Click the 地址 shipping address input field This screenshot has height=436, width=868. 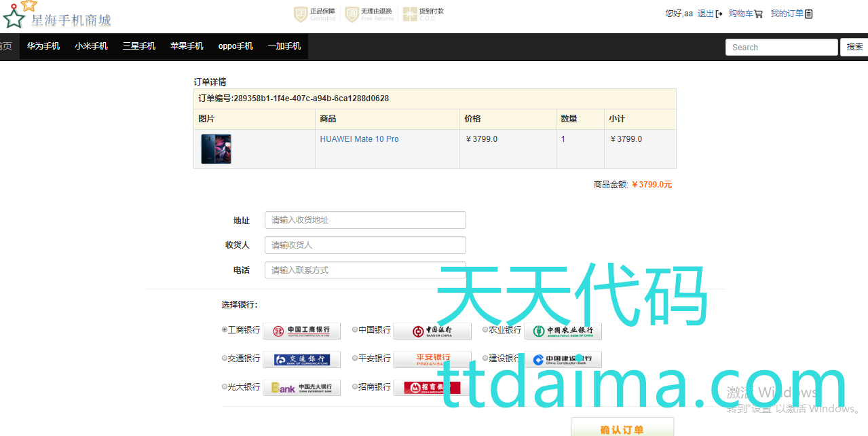(365, 220)
